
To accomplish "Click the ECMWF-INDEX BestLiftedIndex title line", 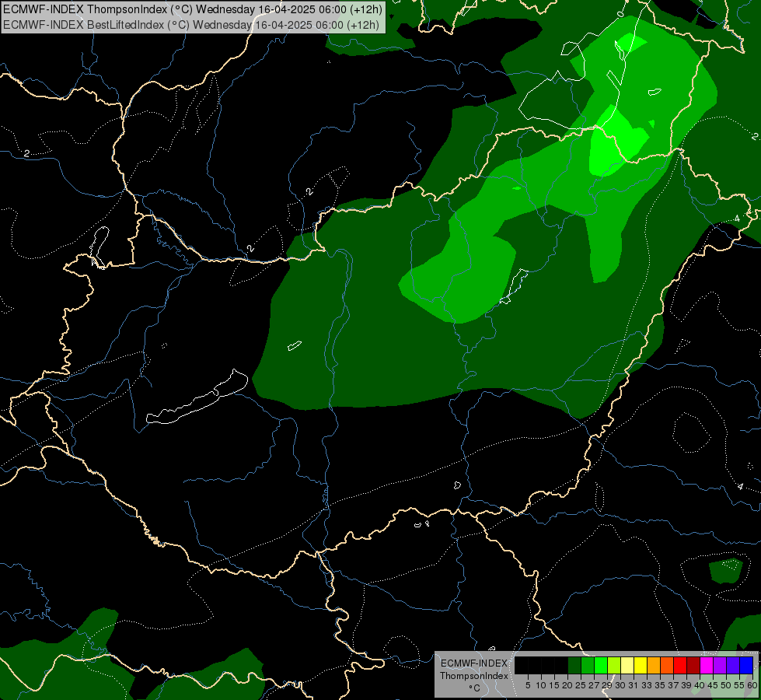I will point(191,25).
